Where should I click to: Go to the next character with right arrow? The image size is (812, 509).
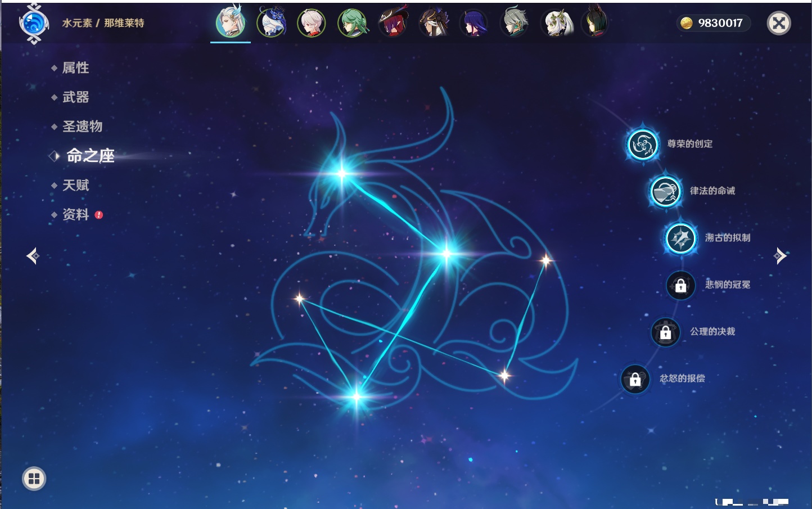[x=780, y=256]
